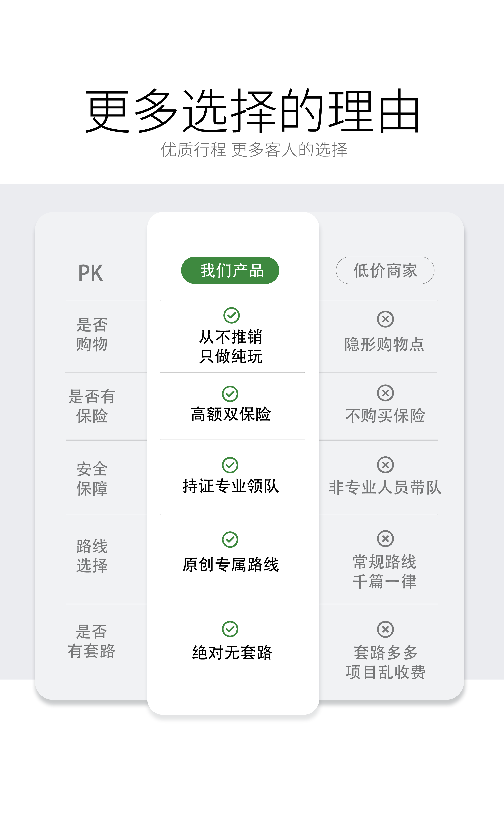The height and width of the screenshot is (834, 504).
Task: Click the green check above 高额双保险
Action: pyautogui.click(x=230, y=394)
